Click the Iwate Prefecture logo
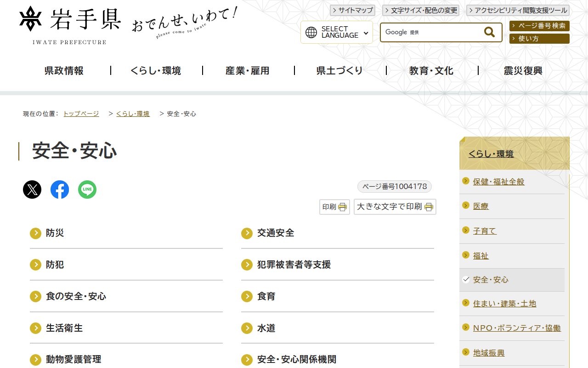The height and width of the screenshot is (368, 588). [x=70, y=25]
